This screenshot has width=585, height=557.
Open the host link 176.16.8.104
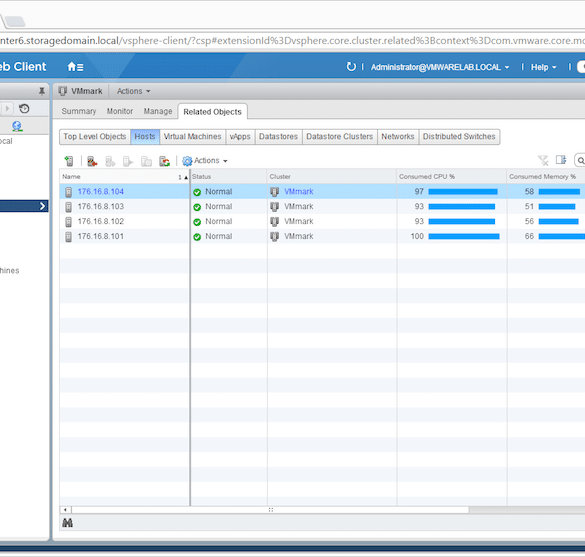pos(101,192)
